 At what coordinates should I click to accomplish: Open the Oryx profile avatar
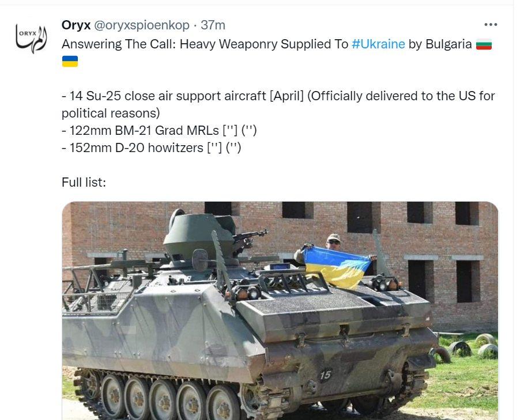[31, 38]
